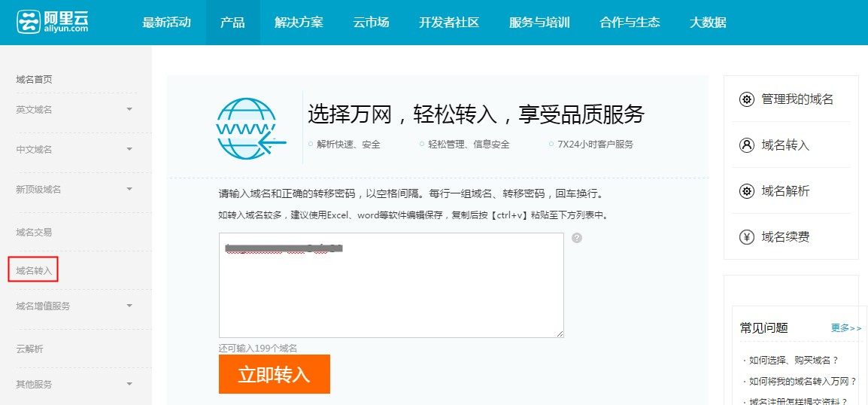
Task: Open 域名续费 link on right
Action: pyautogui.click(x=785, y=237)
